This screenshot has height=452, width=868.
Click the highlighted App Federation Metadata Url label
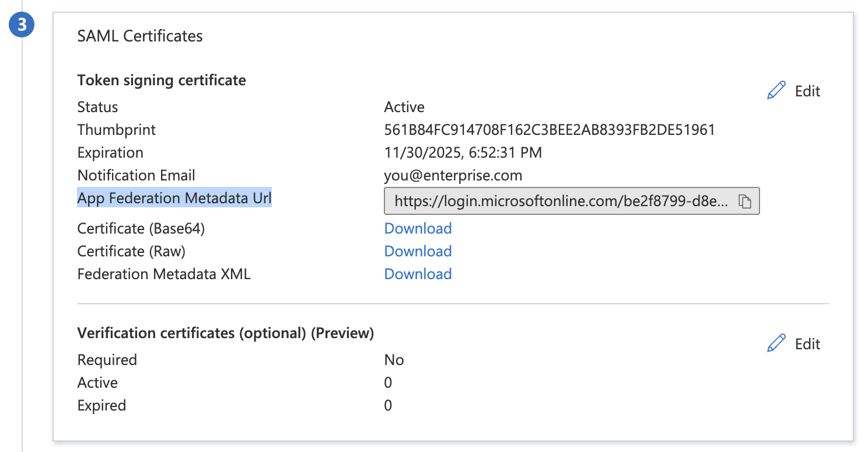pyautogui.click(x=174, y=197)
